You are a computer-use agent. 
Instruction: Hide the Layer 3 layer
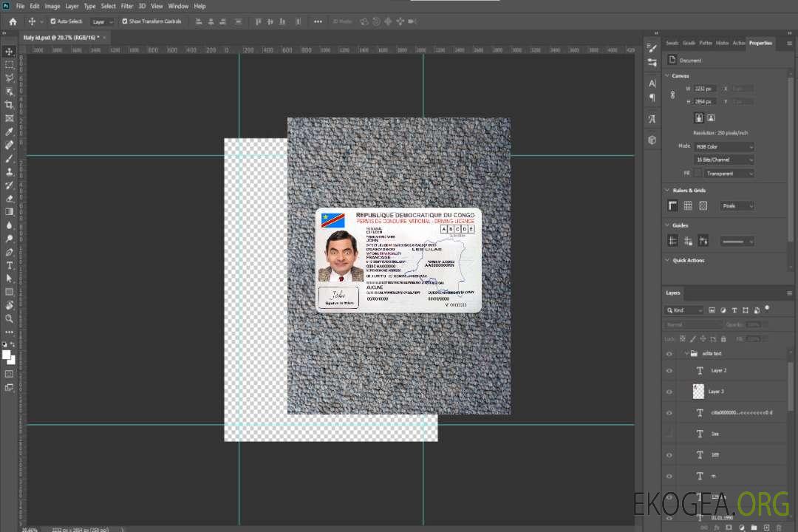click(669, 392)
